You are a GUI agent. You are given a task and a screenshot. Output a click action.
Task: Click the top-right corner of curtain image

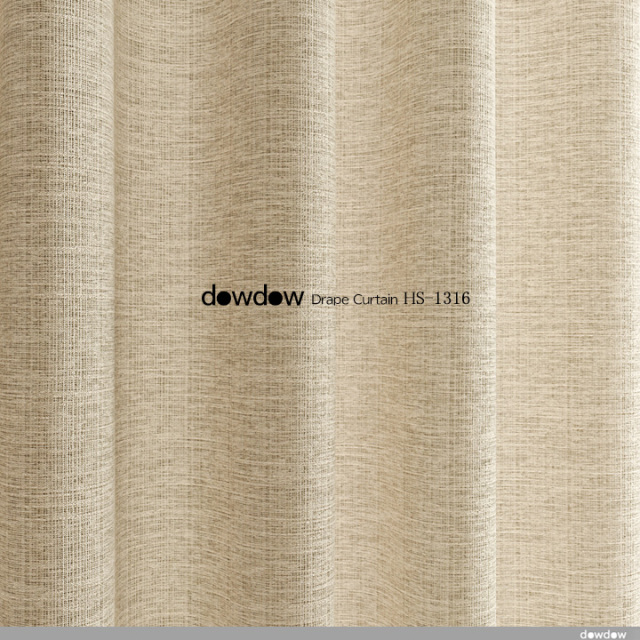634,5
